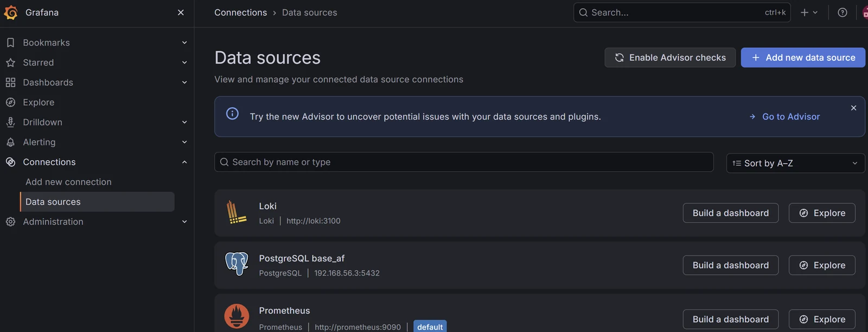Click the Drilldown icon in sidebar
This screenshot has height=332, width=868.
click(x=10, y=122)
